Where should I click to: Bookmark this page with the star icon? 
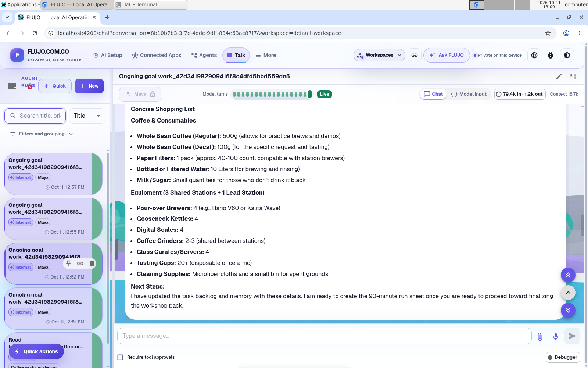click(x=548, y=33)
